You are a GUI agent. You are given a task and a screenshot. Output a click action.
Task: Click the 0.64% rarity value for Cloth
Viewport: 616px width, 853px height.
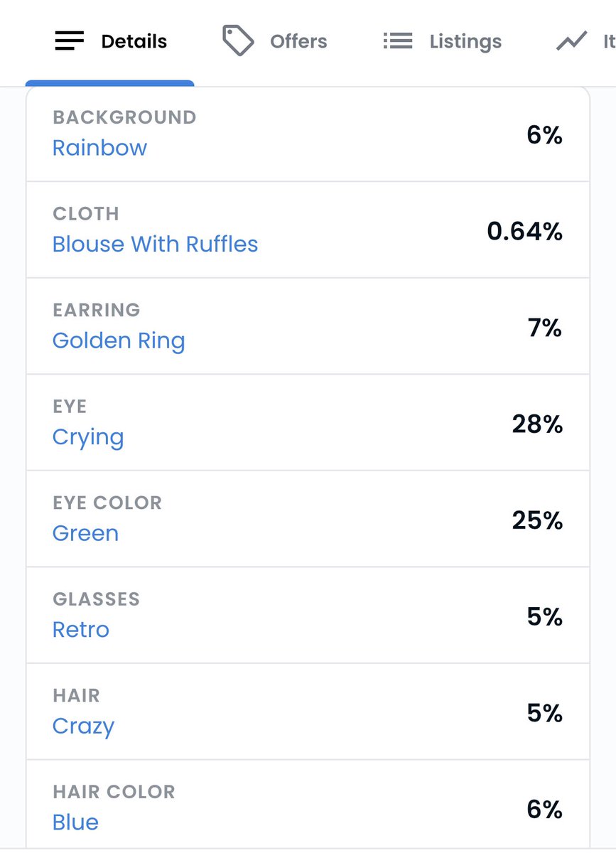pyautogui.click(x=525, y=231)
